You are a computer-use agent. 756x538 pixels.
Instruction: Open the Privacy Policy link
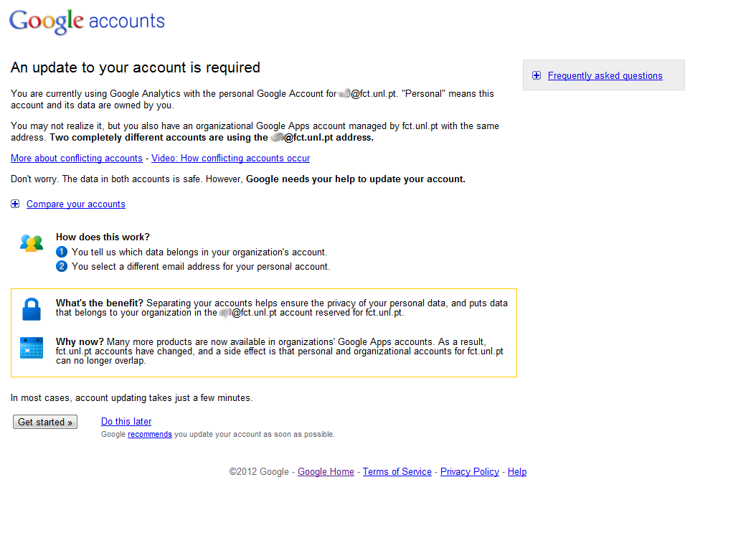tap(469, 471)
